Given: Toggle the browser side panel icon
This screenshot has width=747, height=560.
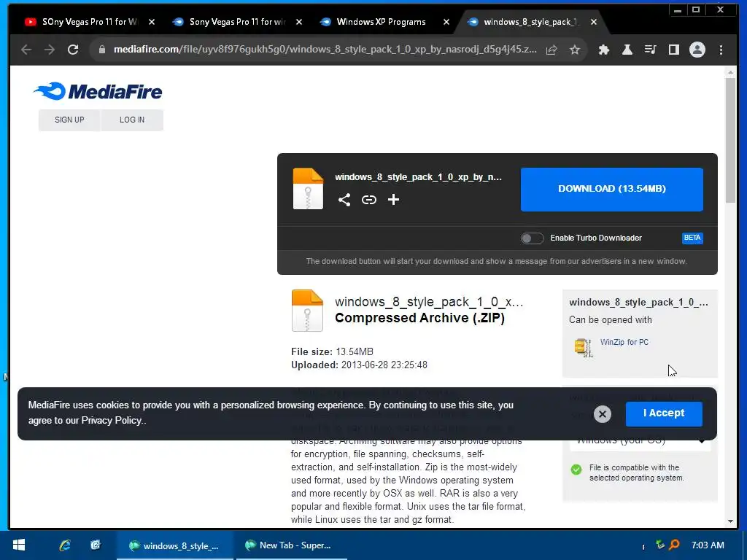Looking at the screenshot, I should click(673, 50).
